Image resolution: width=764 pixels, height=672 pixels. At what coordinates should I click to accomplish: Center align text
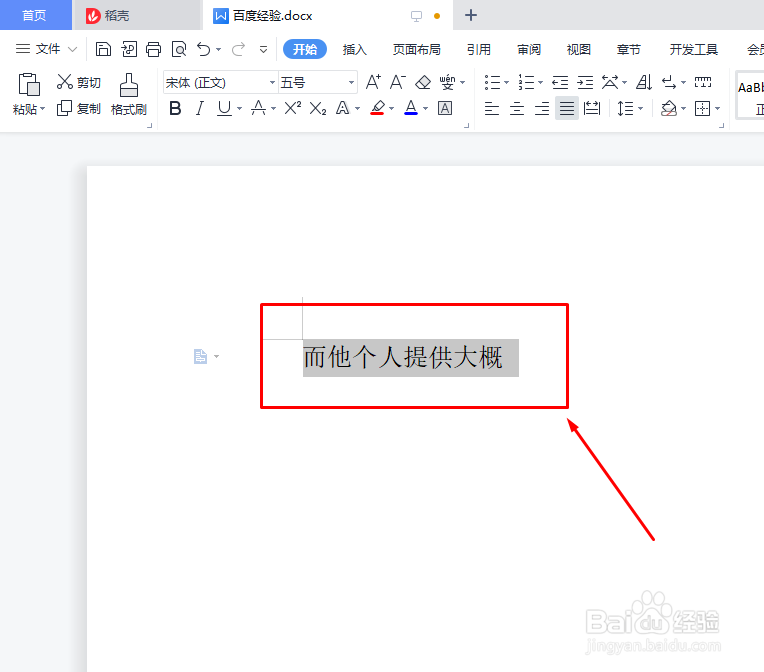tap(516, 108)
